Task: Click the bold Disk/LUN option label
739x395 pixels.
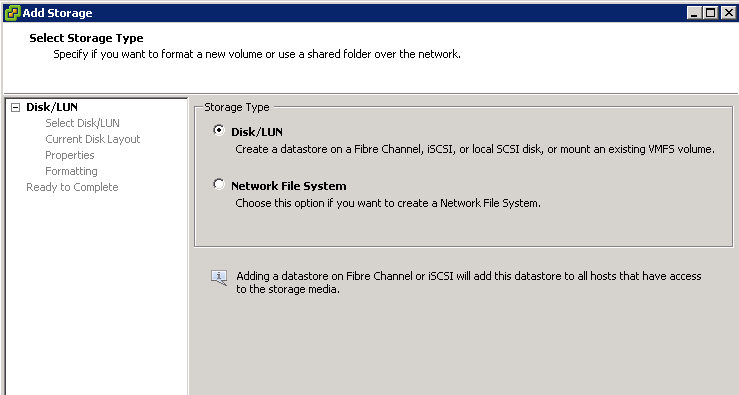Action: 257,132
